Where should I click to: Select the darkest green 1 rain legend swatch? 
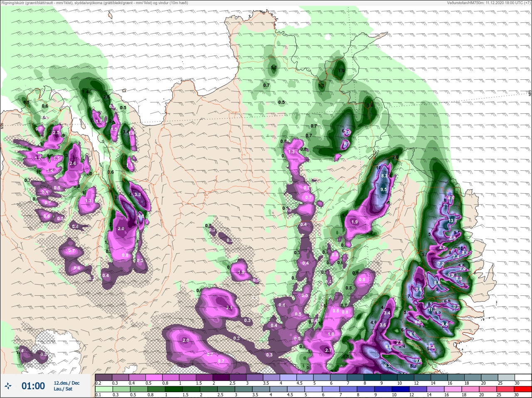pos(173,390)
